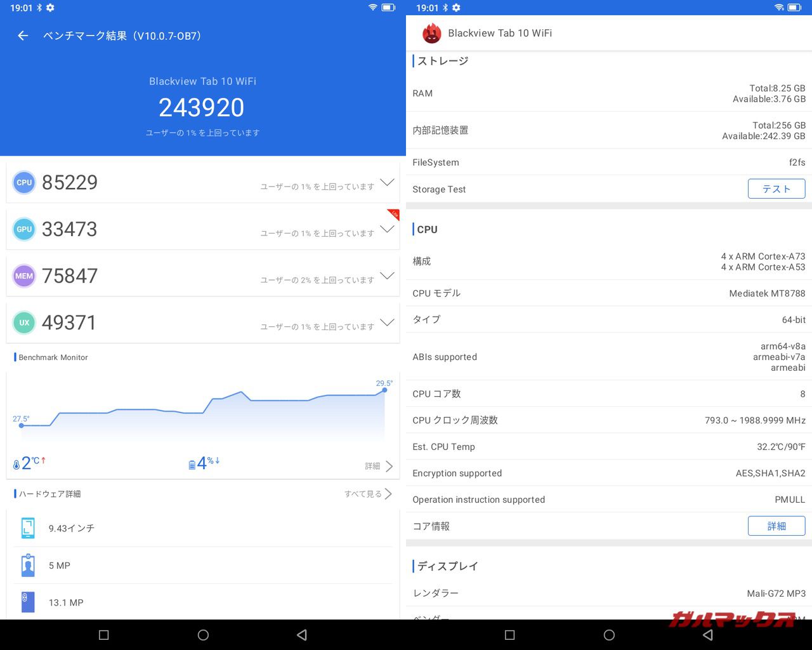Tap the 5 MP front camera icon
This screenshot has height=650, width=812.
pyautogui.click(x=28, y=565)
